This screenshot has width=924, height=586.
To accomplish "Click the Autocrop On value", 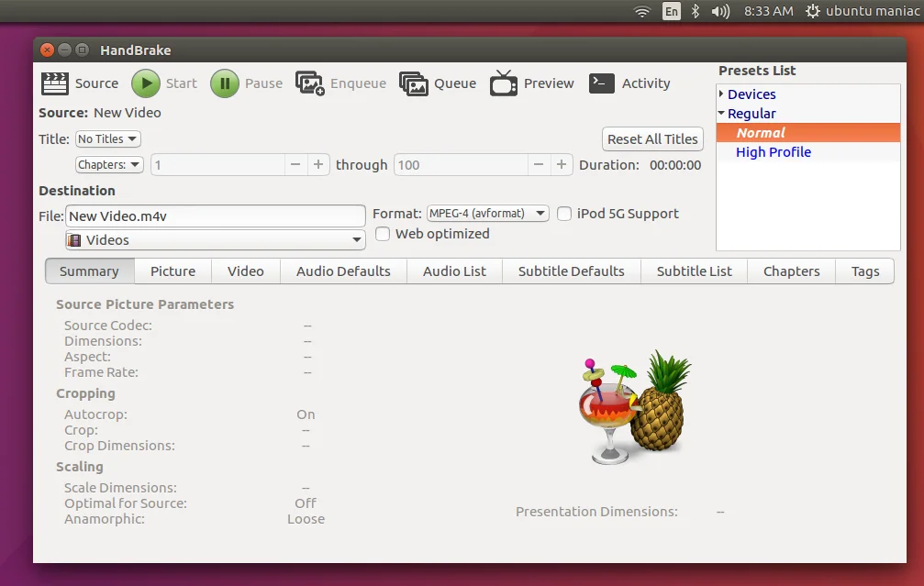I will (306, 415).
